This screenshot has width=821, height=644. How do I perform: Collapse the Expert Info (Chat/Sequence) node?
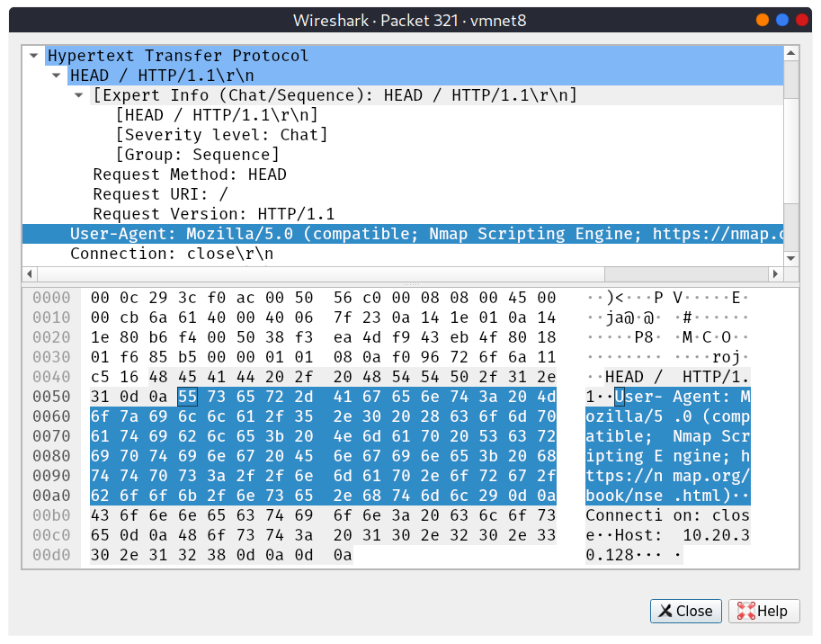click(x=78, y=95)
